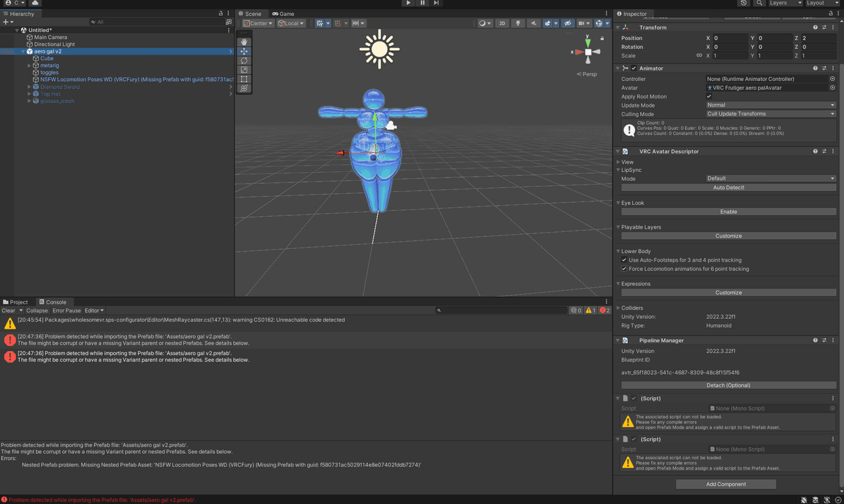This screenshot has width=844, height=504.
Task: Open Pipeline Manager three-dot menu
Action: coord(833,341)
